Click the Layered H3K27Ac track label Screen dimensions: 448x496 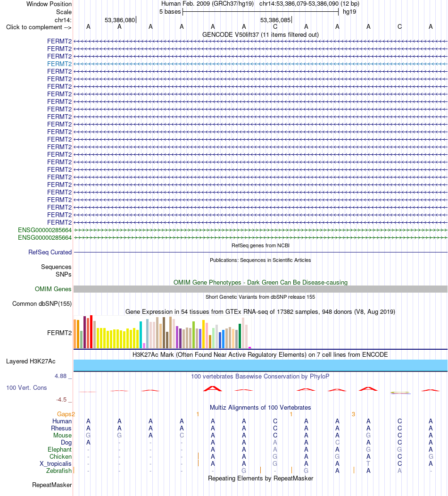(31, 361)
